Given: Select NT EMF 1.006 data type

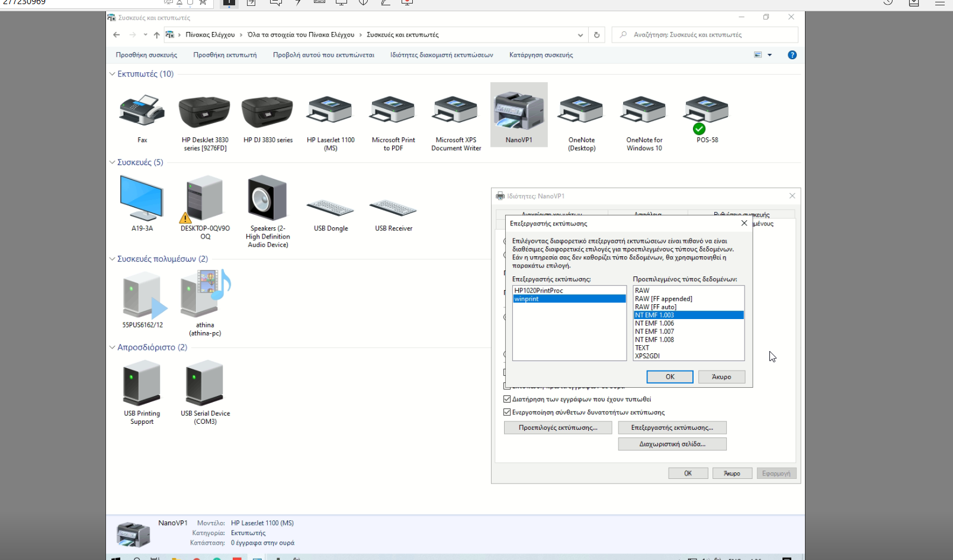Looking at the screenshot, I should [x=689, y=323].
